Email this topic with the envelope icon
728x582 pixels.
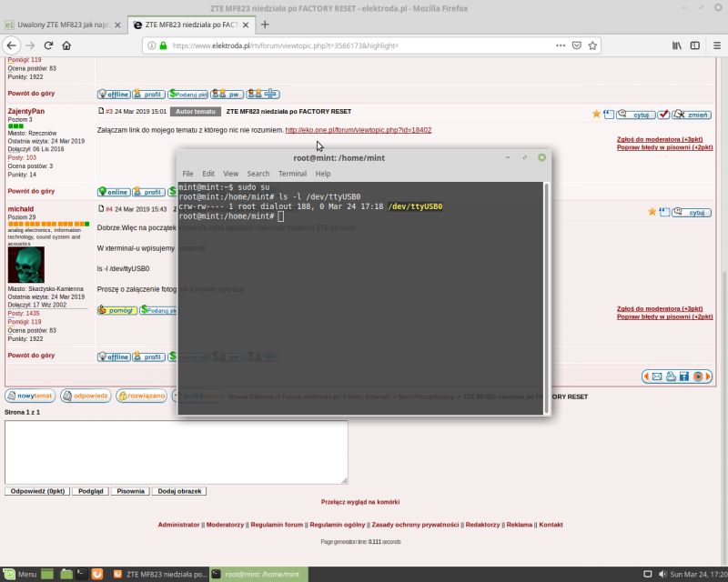coord(657,376)
